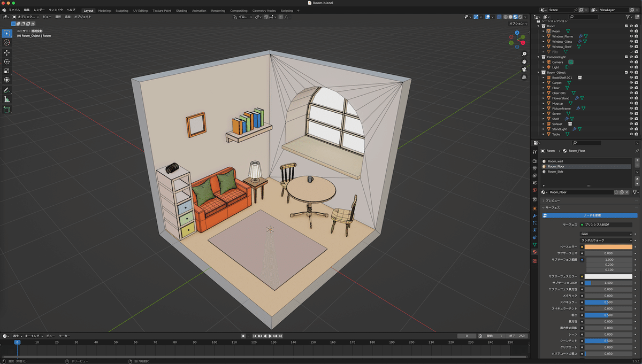Viewport: 642px width, 364px height.
Task: Switch to the Geometry Nodes workspace tab
Action: [x=264, y=11]
